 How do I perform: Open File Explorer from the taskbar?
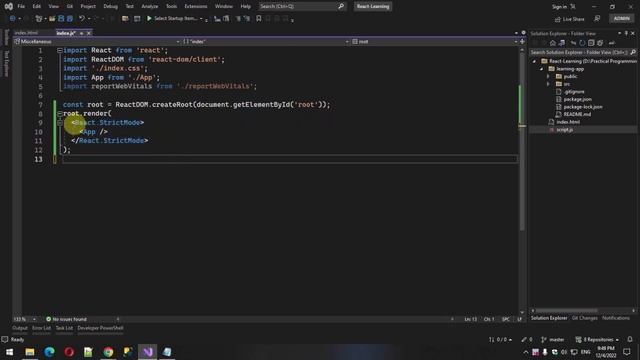point(30,351)
